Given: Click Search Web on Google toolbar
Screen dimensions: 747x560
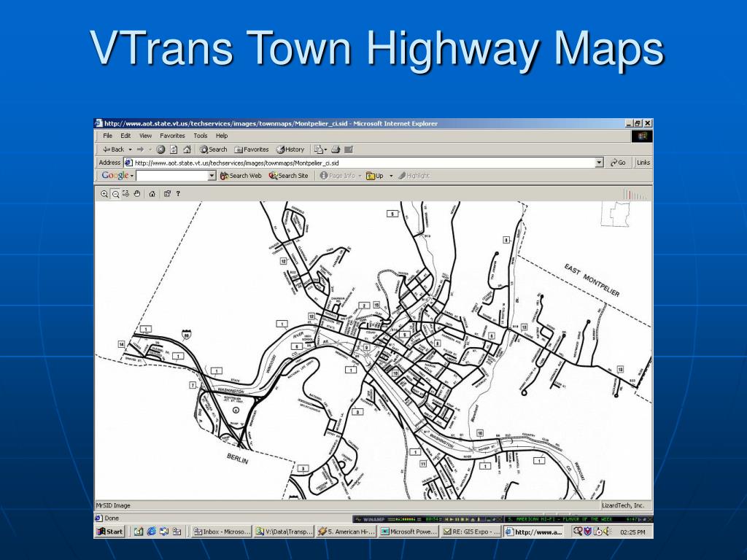Looking at the screenshot, I should click(x=241, y=176).
